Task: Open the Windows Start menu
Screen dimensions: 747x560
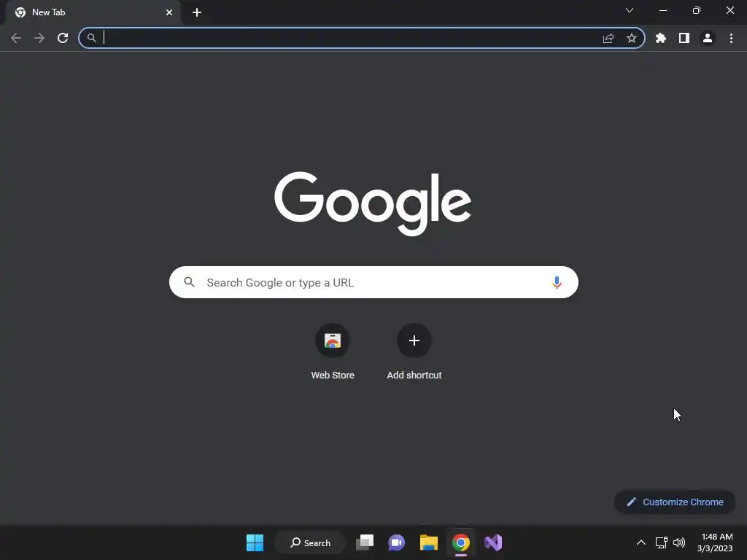Action: coord(255,542)
